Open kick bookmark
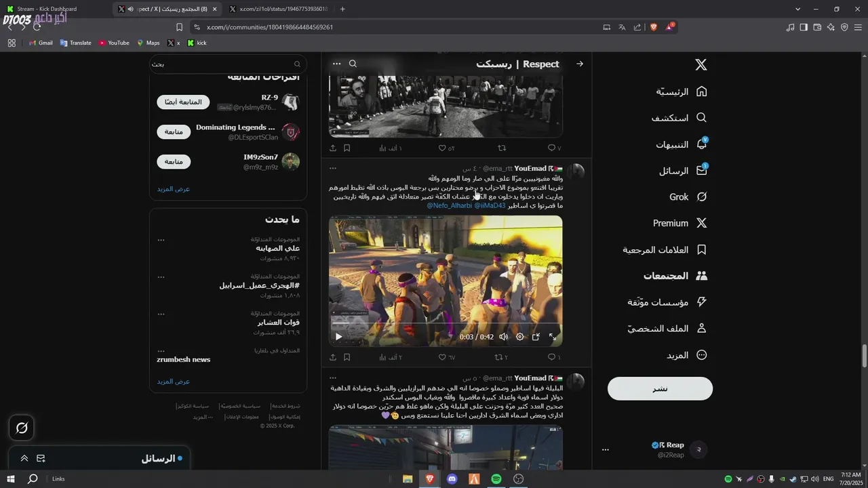 coord(197,43)
